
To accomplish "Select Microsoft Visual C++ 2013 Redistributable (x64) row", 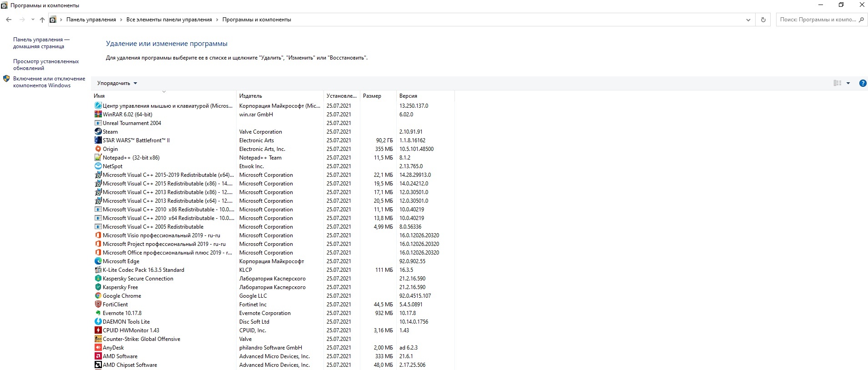I will click(x=273, y=201).
